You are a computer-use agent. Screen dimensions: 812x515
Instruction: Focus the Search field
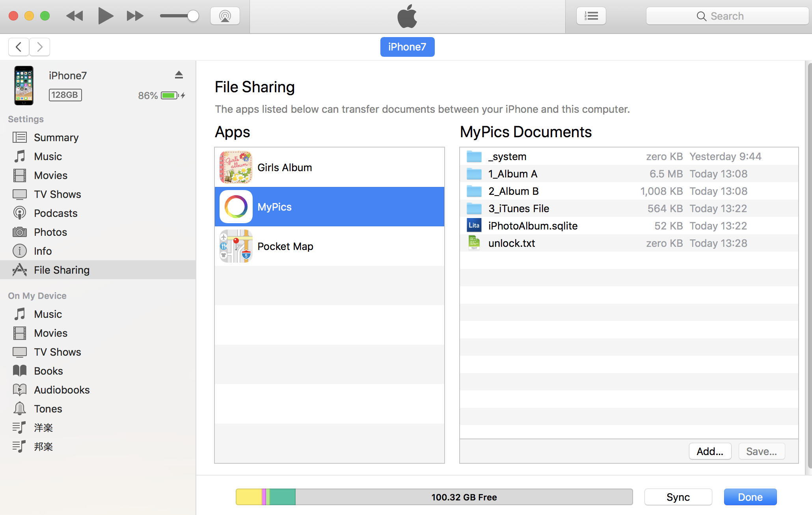point(727,16)
